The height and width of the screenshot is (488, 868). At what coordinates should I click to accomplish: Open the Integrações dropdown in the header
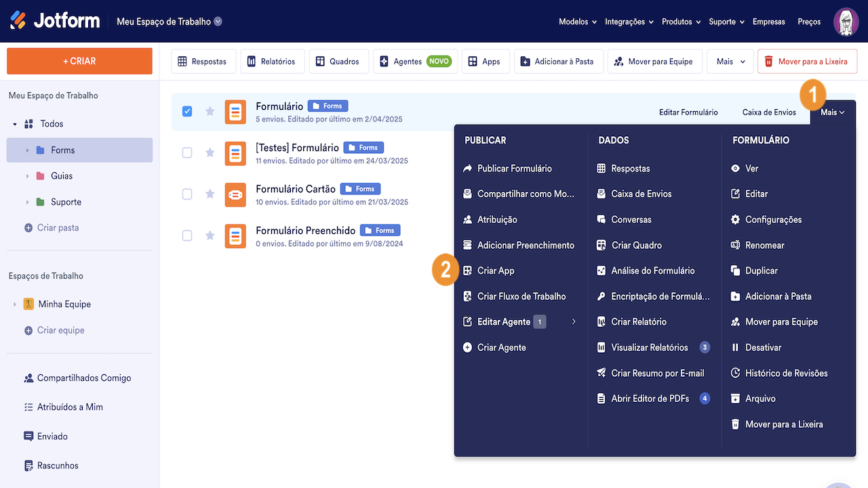tap(629, 22)
